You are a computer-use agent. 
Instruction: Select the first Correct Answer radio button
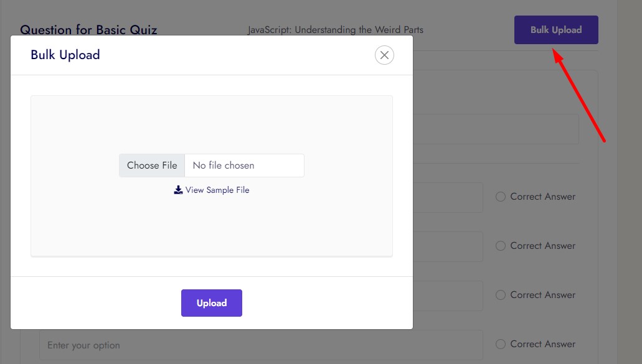[x=500, y=197]
